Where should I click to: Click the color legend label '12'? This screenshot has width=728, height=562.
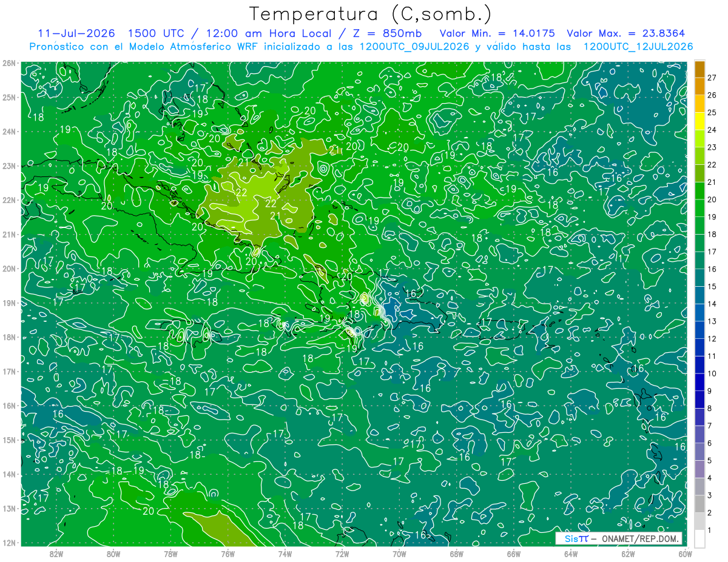pyautogui.click(x=712, y=339)
